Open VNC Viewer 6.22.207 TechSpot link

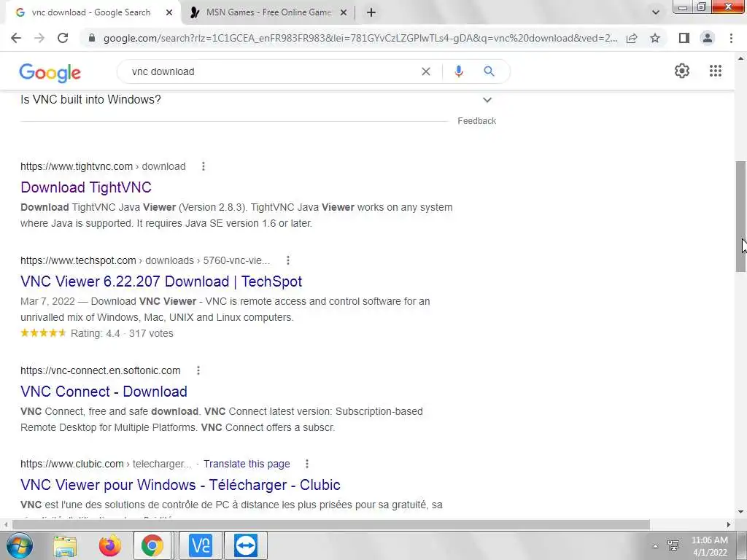pyautogui.click(x=161, y=281)
